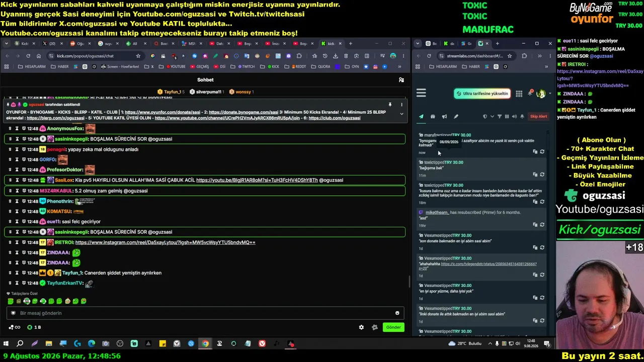The width and height of the screenshot is (644, 362).
Task: Select the megaphone icon tab in Streamlabs
Action: pyautogui.click(x=444, y=117)
